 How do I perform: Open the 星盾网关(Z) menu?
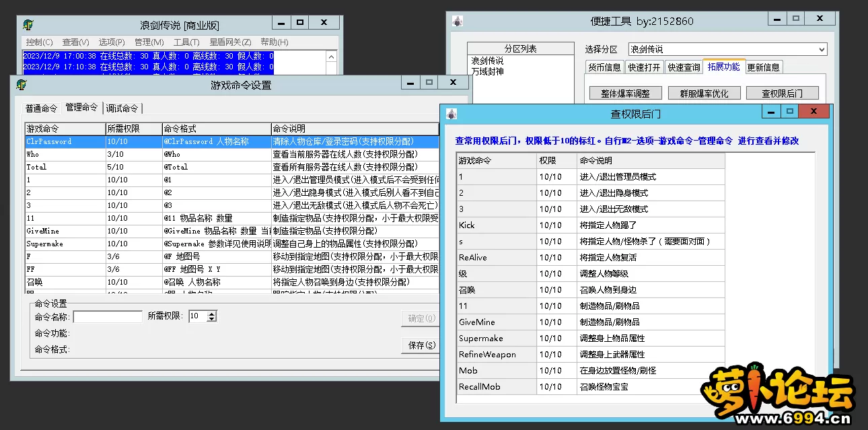click(230, 42)
